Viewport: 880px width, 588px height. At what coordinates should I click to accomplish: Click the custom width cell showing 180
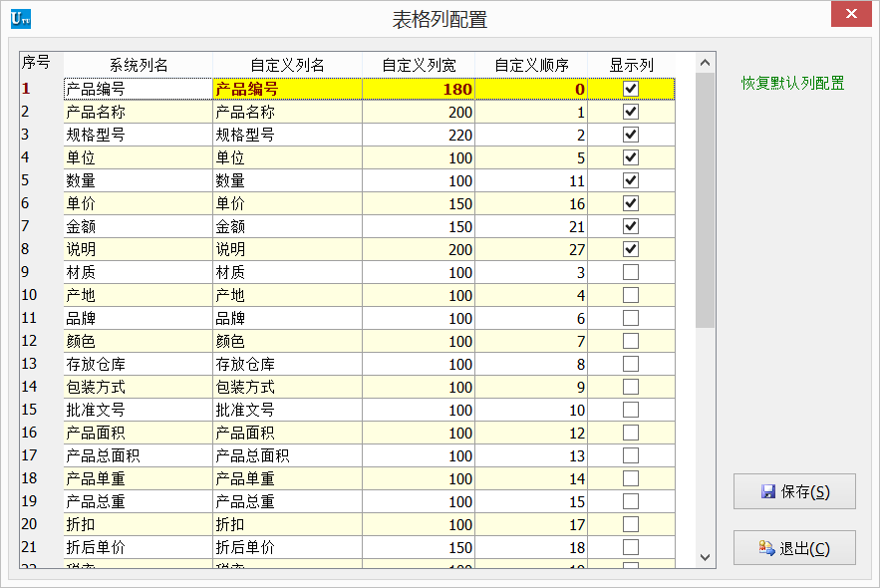pyautogui.click(x=419, y=89)
